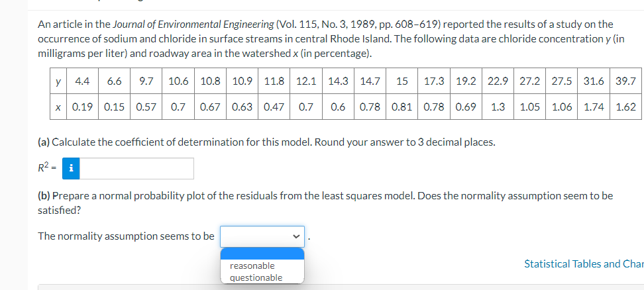The height and width of the screenshot is (290, 644).
Task: Select the cell containing 14.3
Action: 338,82
